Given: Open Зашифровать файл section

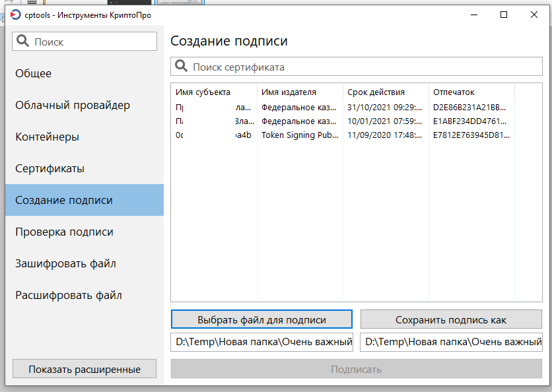Looking at the screenshot, I should pyautogui.click(x=66, y=264).
